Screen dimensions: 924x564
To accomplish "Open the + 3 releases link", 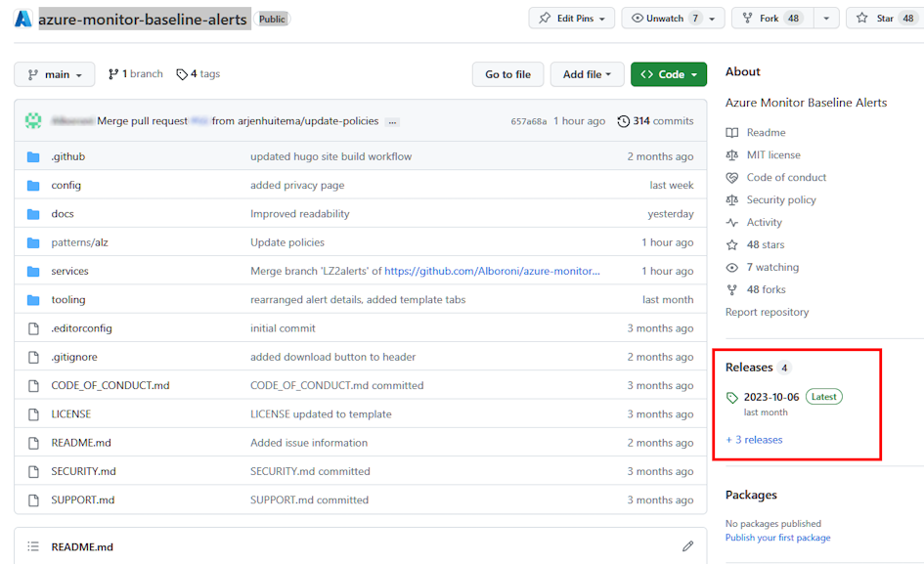I will coord(754,440).
